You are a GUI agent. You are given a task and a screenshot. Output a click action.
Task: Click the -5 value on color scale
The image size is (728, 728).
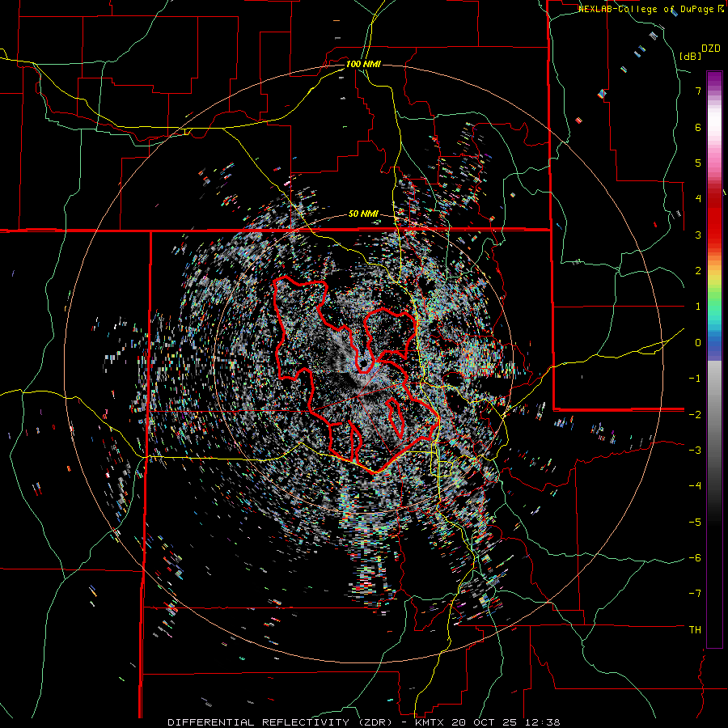point(695,522)
